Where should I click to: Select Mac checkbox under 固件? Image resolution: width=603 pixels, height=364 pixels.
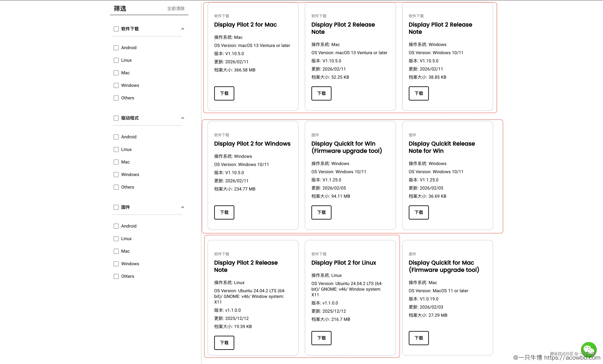coord(116,251)
